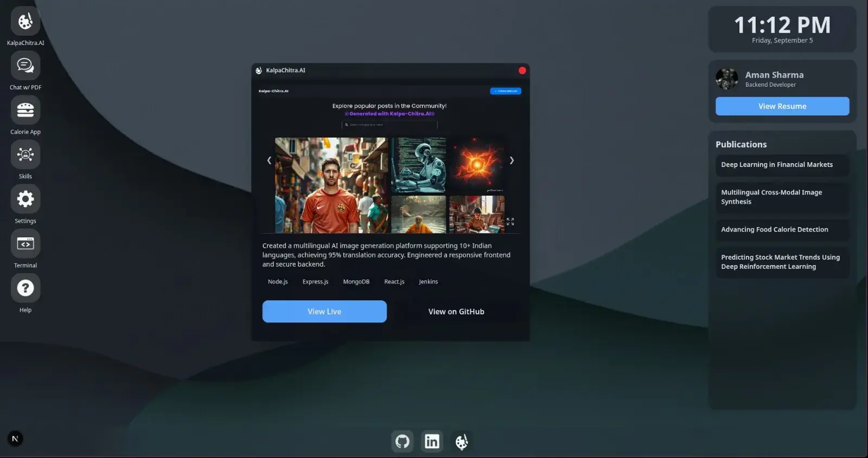Open the Calorie App burger icon
Viewport: 868px width, 458px height.
coord(25,111)
